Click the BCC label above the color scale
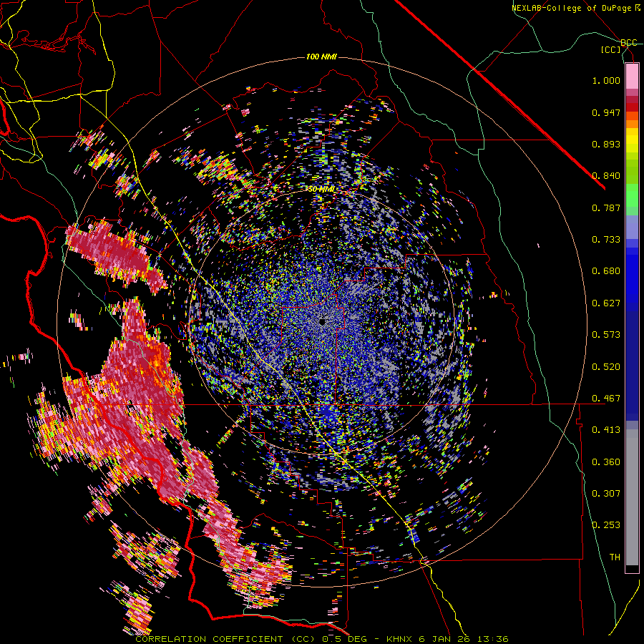644x644 pixels. pyautogui.click(x=629, y=43)
